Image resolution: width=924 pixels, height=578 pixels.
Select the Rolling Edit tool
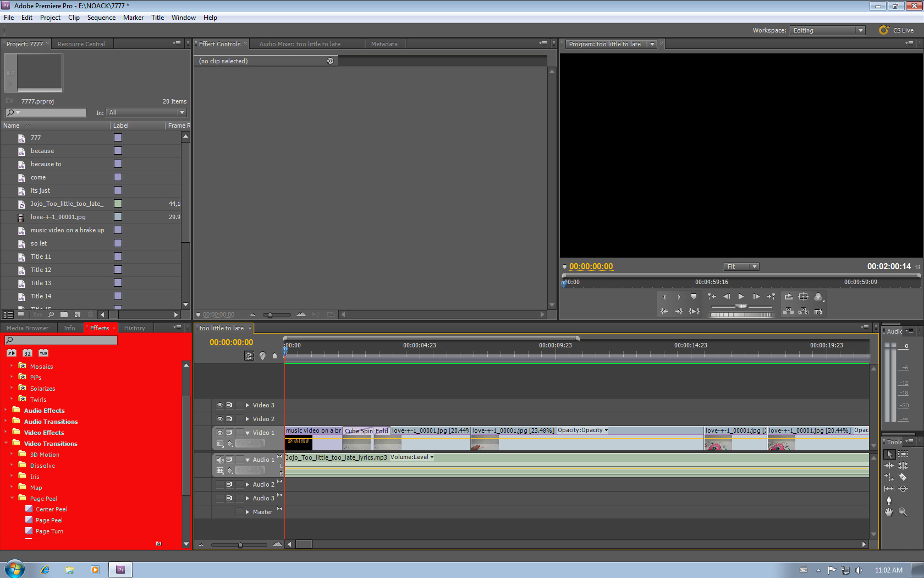pyautogui.click(x=903, y=466)
